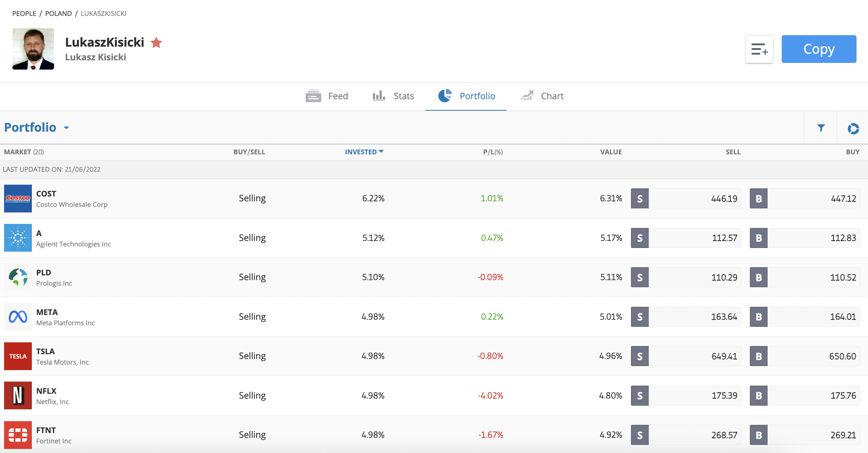Open the Costco logo icon
This screenshot has width=868, height=453.
(x=18, y=198)
